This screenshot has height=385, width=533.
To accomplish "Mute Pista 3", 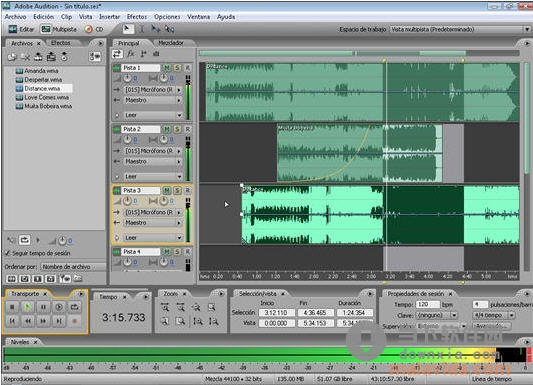I will [166, 190].
